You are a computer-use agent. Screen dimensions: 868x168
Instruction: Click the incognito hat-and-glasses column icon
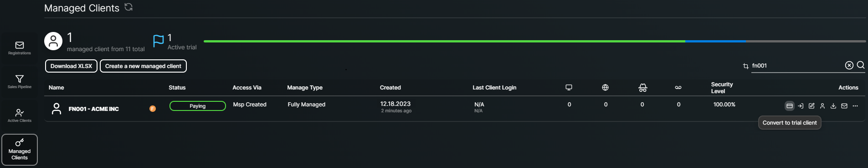tap(642, 87)
